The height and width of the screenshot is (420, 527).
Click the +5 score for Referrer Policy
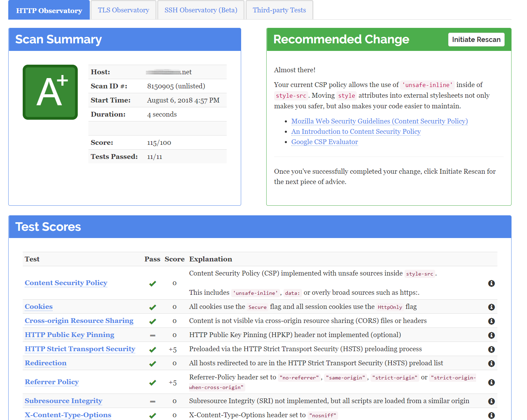[x=173, y=383]
